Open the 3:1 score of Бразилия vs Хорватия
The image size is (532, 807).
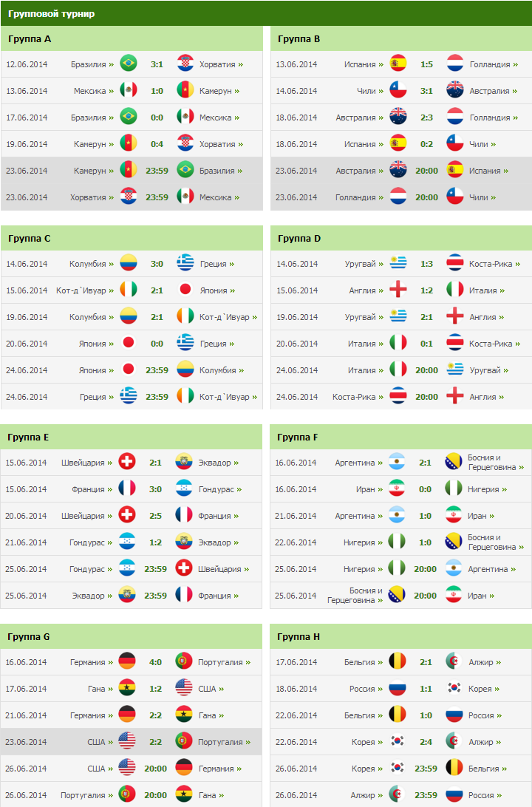pyautogui.click(x=157, y=64)
